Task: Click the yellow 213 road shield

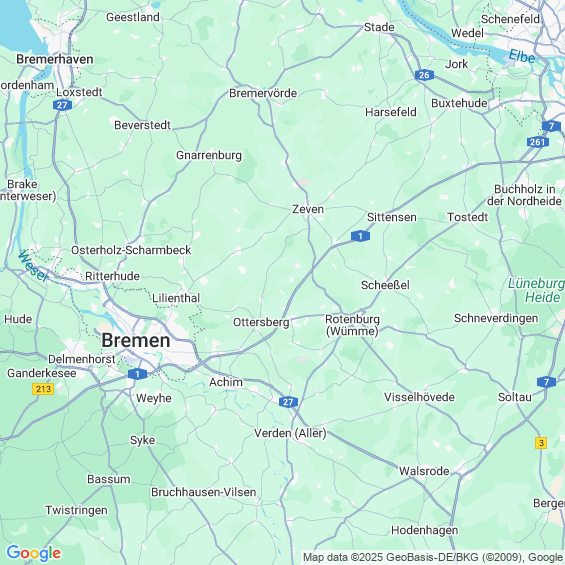Action: 43,389
